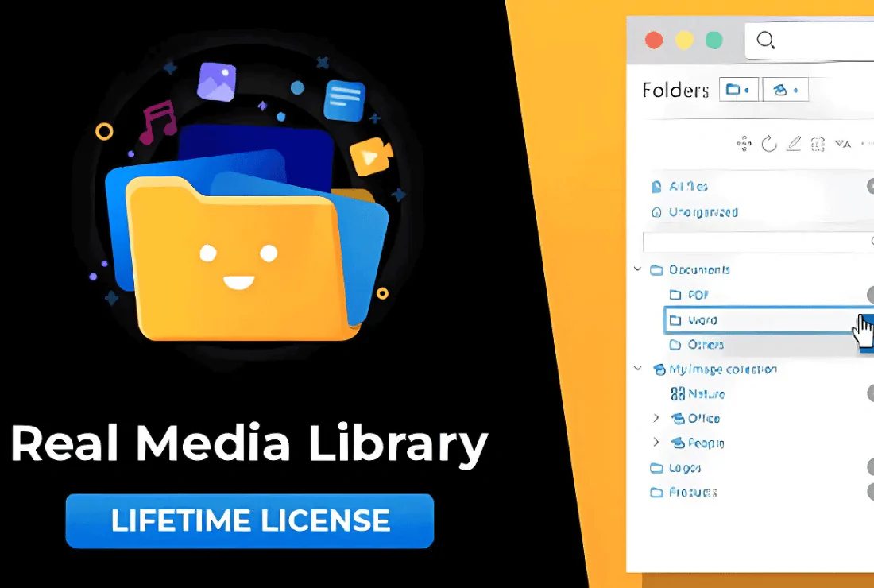The width and height of the screenshot is (874, 588).
Task: Open the sort order triangles icon
Action: (x=842, y=144)
